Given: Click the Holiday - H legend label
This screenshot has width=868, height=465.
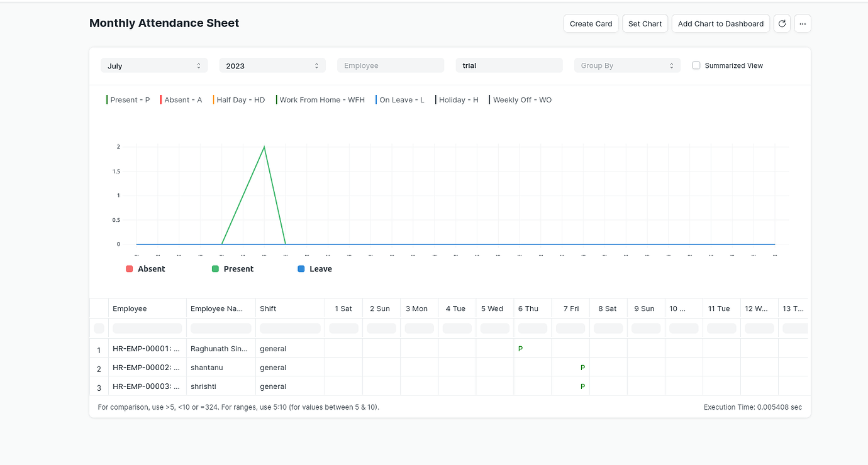Looking at the screenshot, I should coord(459,99).
